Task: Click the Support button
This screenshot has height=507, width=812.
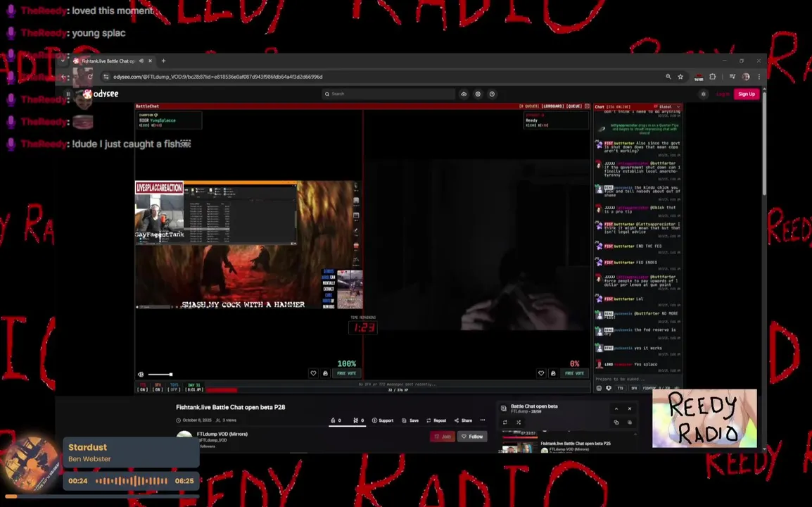Action: 383,420
